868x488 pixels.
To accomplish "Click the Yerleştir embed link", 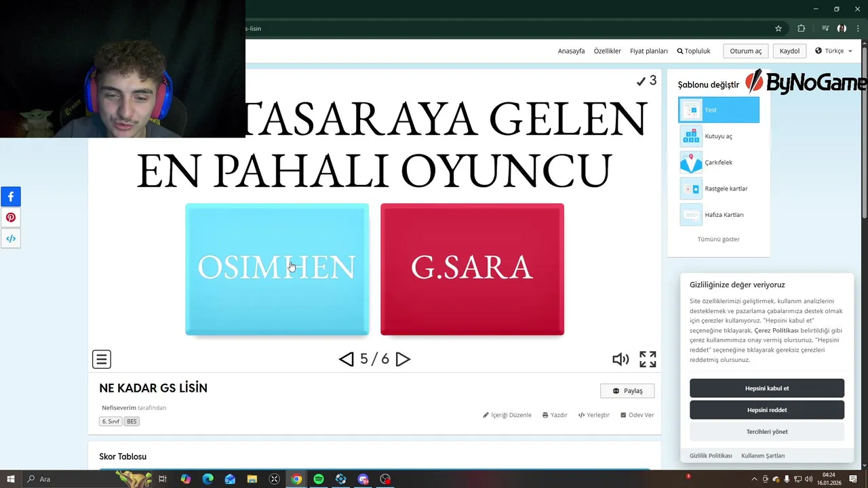I will 594,415.
